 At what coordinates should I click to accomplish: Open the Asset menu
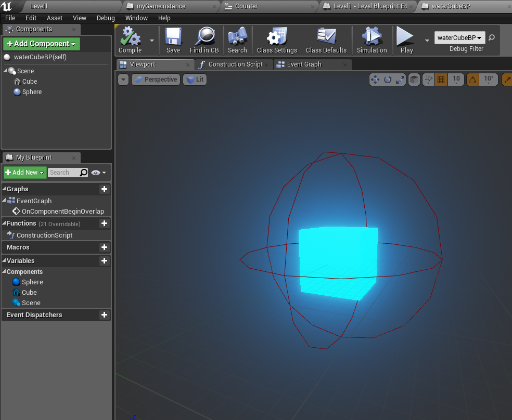pos(55,18)
